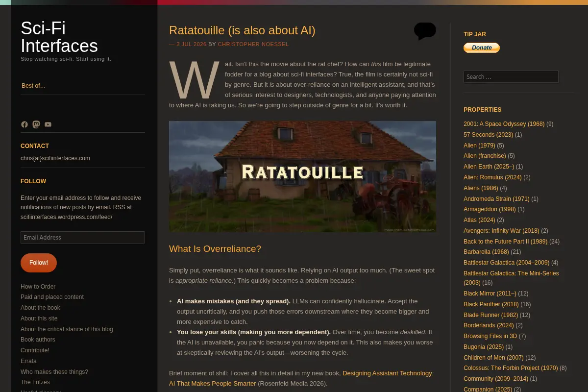Click the Ratatouille title card image
588x392 pixels.
pos(302,176)
